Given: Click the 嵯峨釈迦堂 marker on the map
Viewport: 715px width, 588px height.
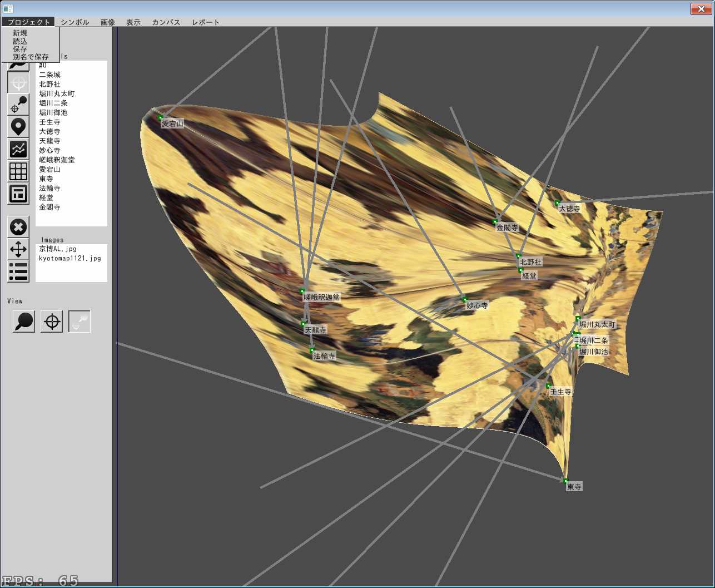Looking at the screenshot, I should 302,291.
